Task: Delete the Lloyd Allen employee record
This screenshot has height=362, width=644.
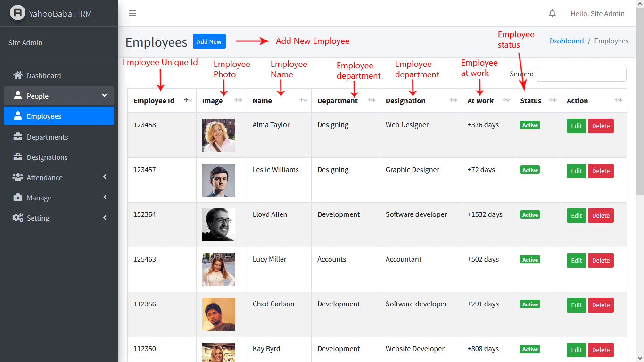Action: [x=601, y=215]
